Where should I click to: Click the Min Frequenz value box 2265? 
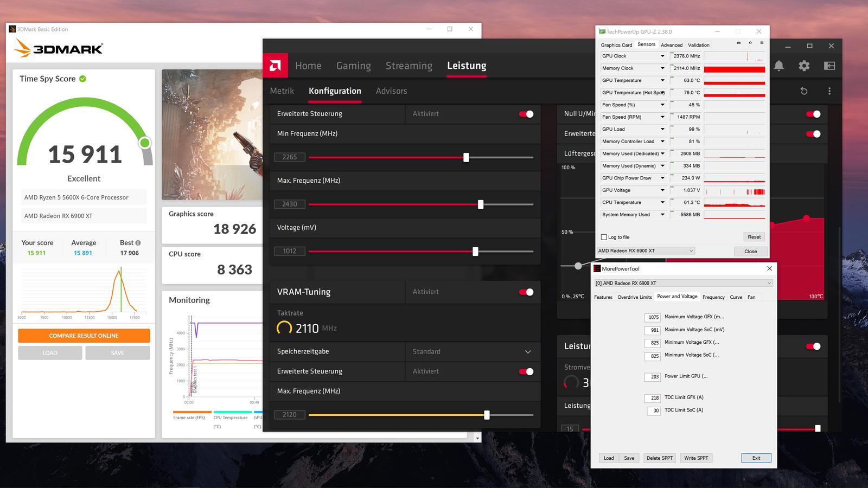pyautogui.click(x=290, y=157)
